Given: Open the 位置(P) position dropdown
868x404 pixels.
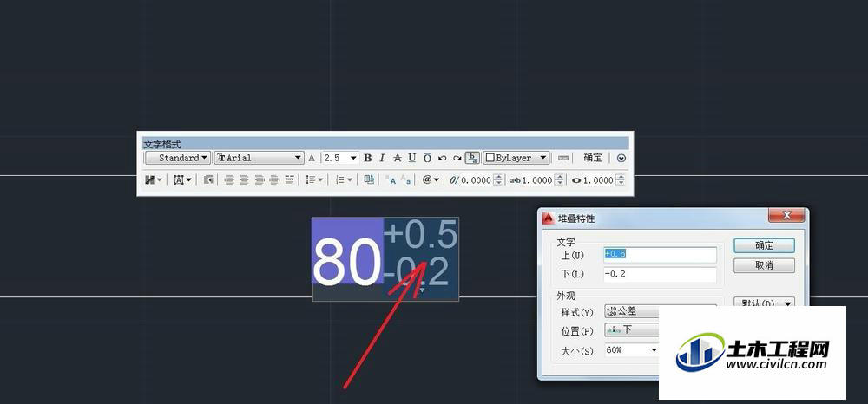Looking at the screenshot, I should pyautogui.click(x=632, y=330).
